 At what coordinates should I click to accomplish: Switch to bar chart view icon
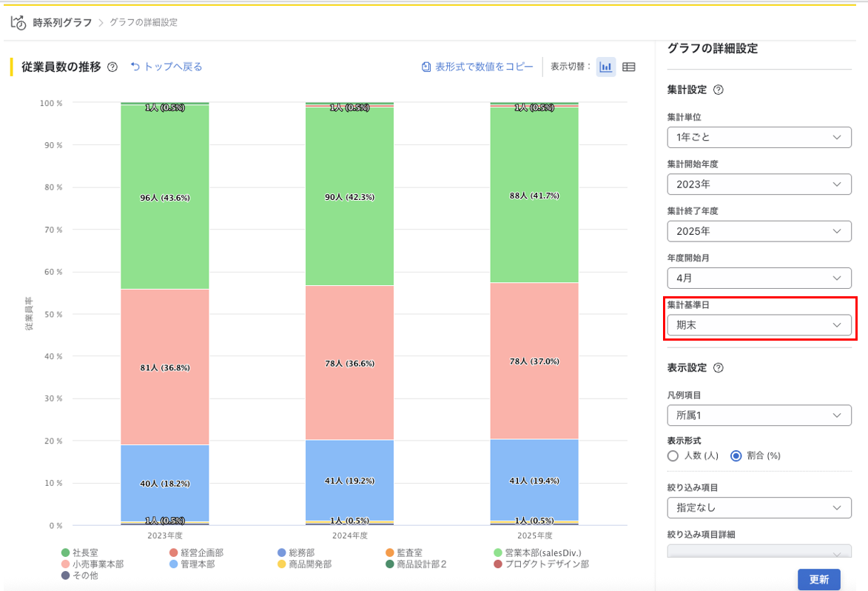(606, 67)
